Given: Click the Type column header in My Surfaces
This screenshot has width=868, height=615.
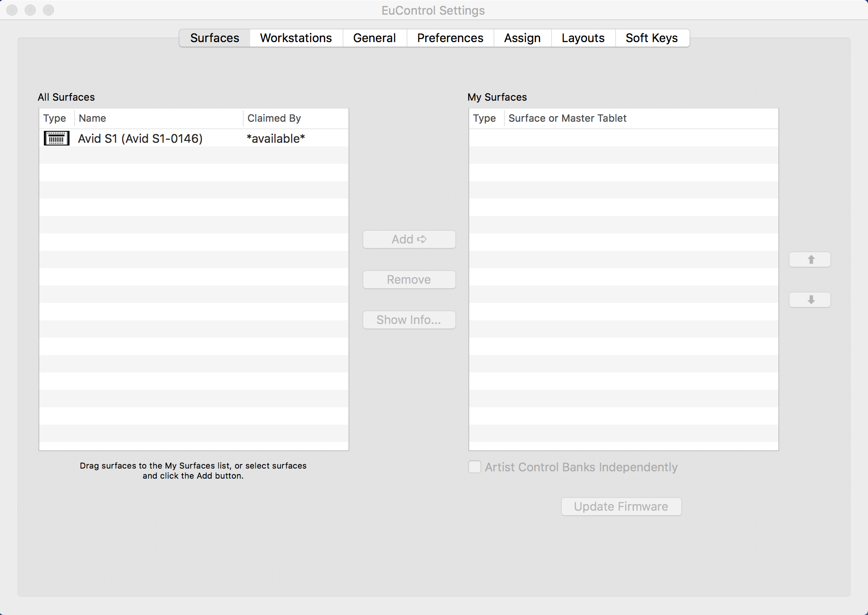Looking at the screenshot, I should tap(487, 118).
